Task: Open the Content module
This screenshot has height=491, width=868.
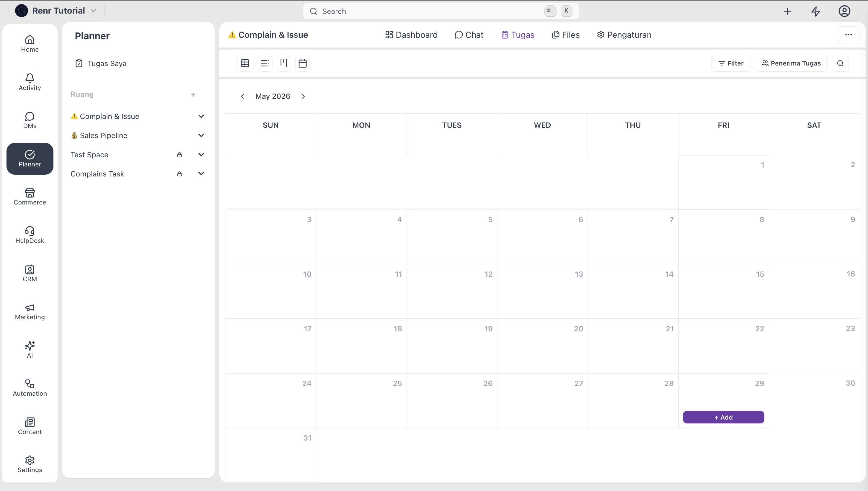Action: click(30, 427)
